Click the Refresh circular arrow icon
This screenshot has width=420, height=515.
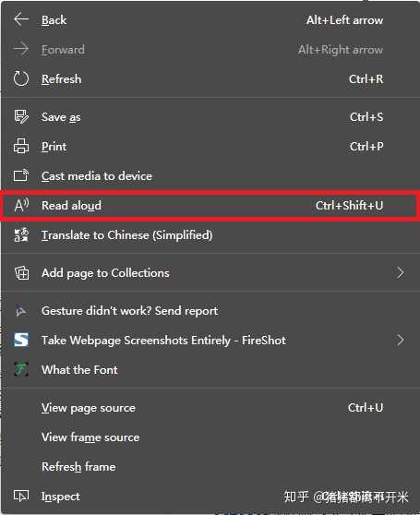point(21,78)
